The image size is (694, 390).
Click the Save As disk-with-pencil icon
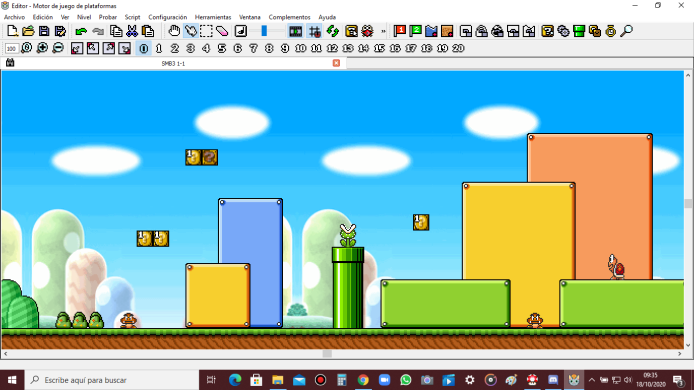pyautogui.click(x=60, y=31)
